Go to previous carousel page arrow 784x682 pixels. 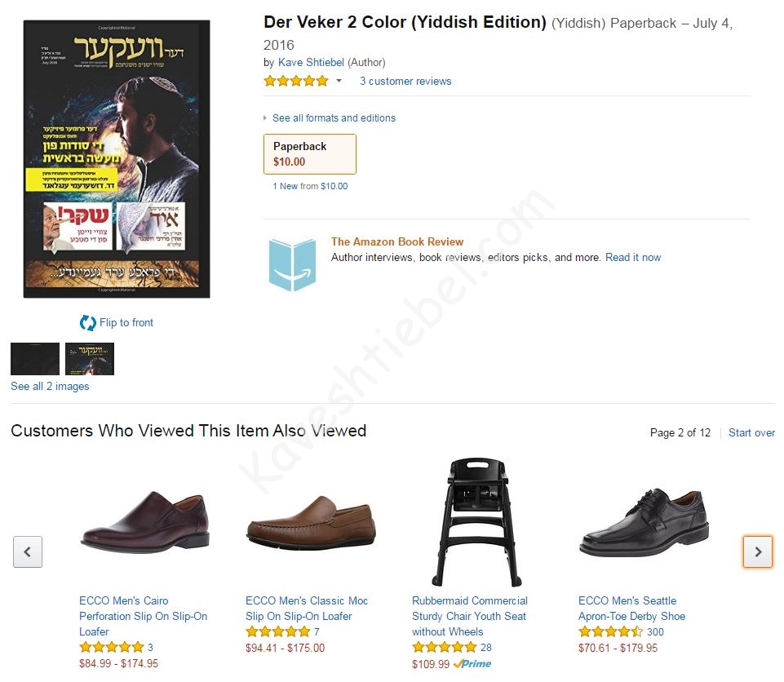[x=28, y=551]
